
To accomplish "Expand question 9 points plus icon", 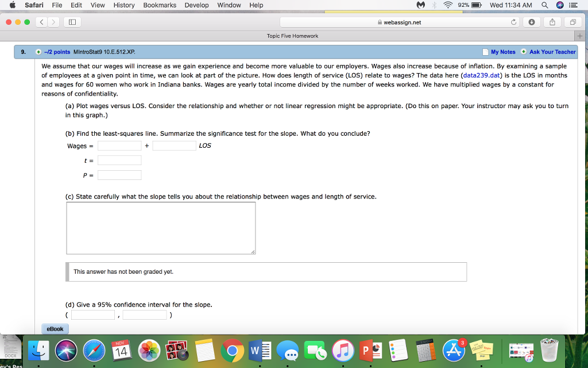I will coord(38,52).
